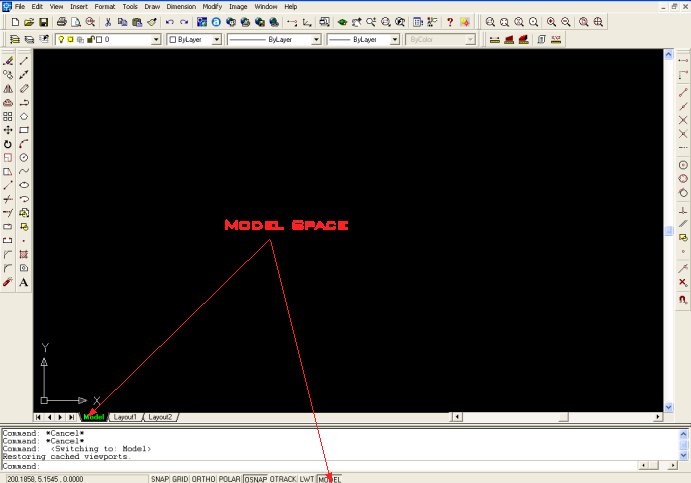Select the Polygon draw tool

[24, 116]
